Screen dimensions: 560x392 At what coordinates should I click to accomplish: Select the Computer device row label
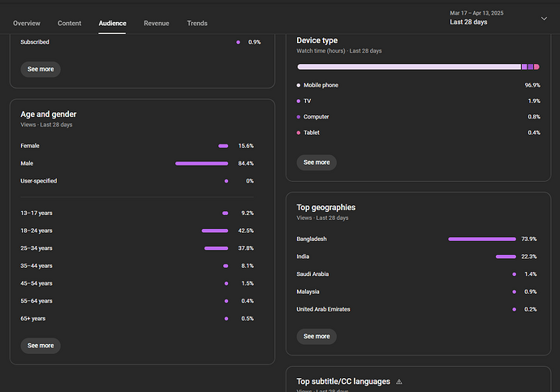(316, 117)
